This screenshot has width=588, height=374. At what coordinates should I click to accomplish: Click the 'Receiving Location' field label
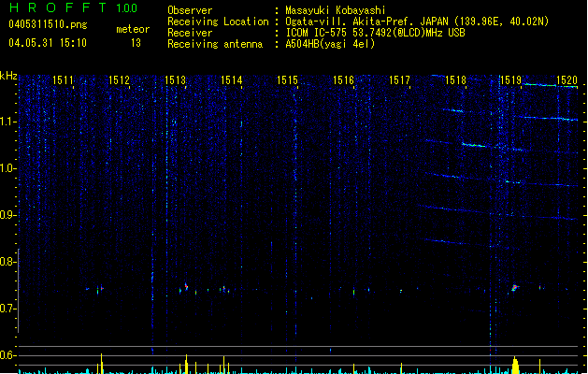click(218, 22)
